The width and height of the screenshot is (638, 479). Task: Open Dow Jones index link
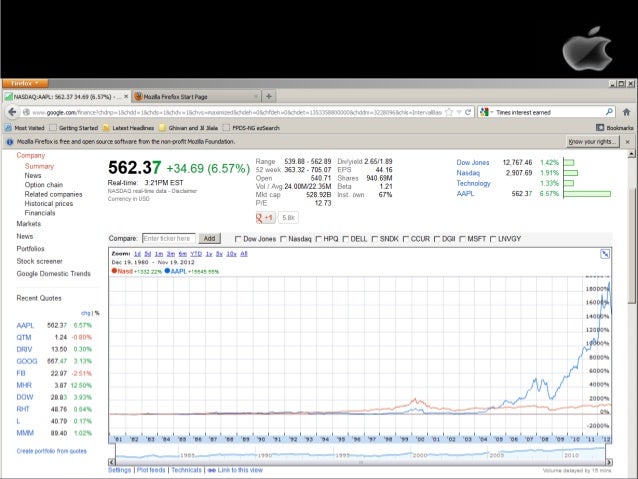tap(473, 162)
